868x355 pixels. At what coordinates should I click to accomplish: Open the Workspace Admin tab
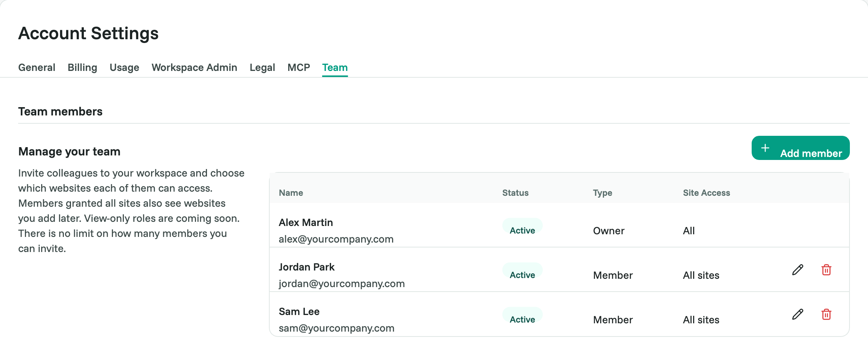click(x=194, y=68)
